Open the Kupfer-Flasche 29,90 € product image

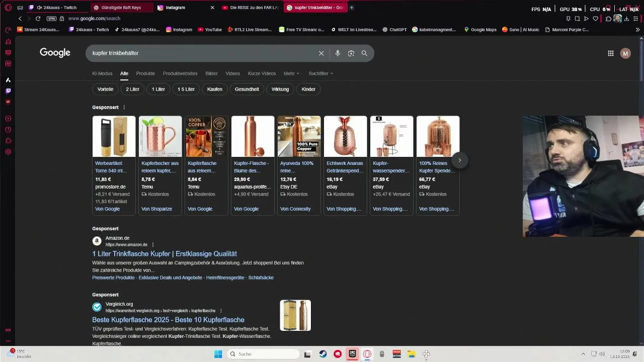point(253,136)
